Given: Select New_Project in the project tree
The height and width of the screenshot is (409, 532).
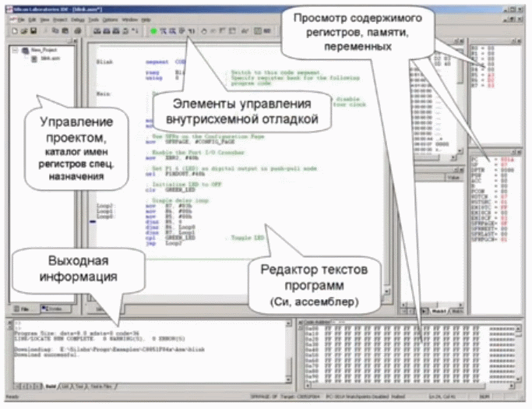Looking at the screenshot, I should tap(44, 50).
